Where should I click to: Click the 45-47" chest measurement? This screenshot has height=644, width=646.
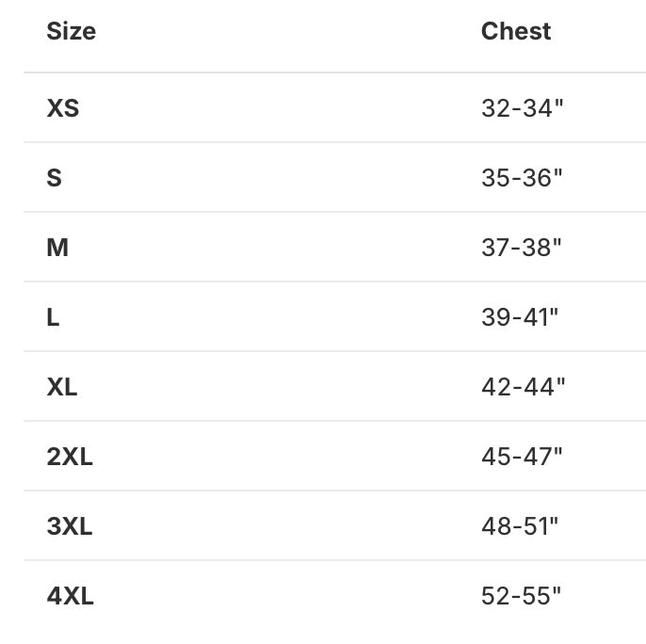pos(522,457)
